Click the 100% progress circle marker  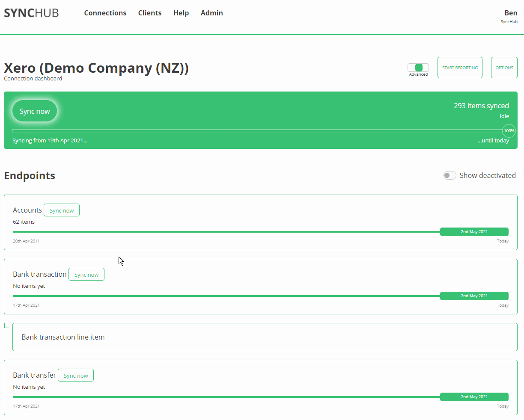[x=509, y=131]
